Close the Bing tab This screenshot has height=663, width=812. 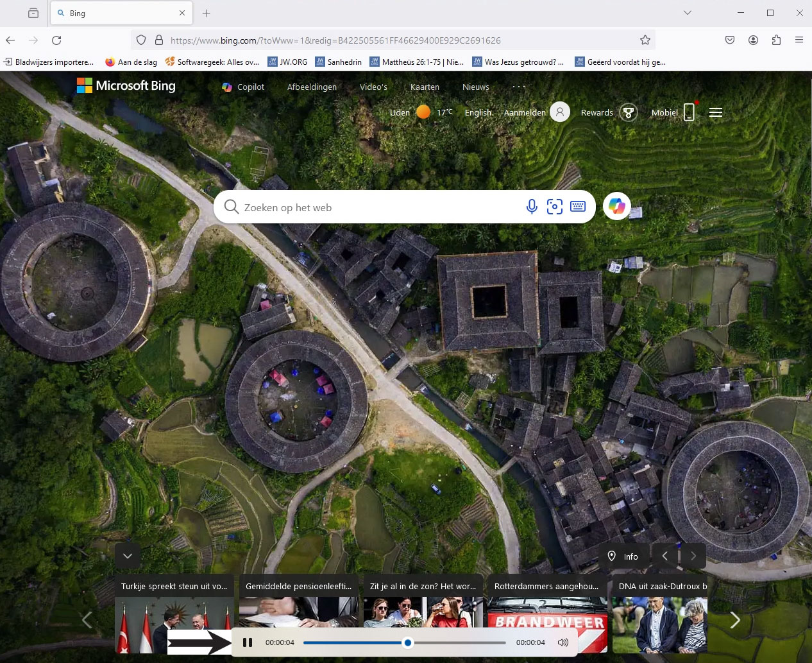point(182,13)
